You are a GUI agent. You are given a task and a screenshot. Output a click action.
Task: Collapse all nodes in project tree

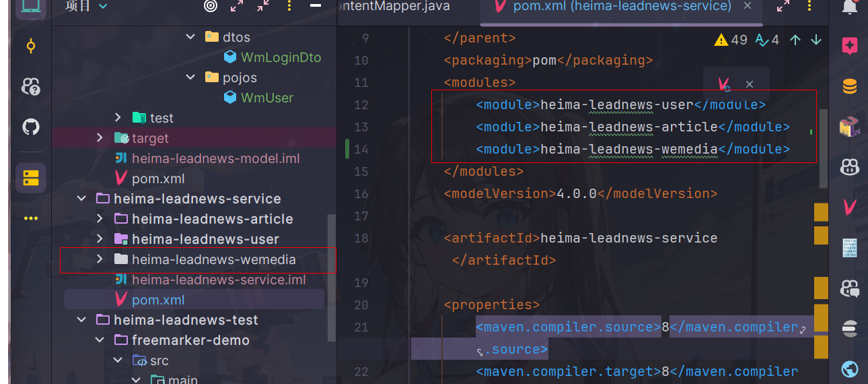click(x=263, y=6)
